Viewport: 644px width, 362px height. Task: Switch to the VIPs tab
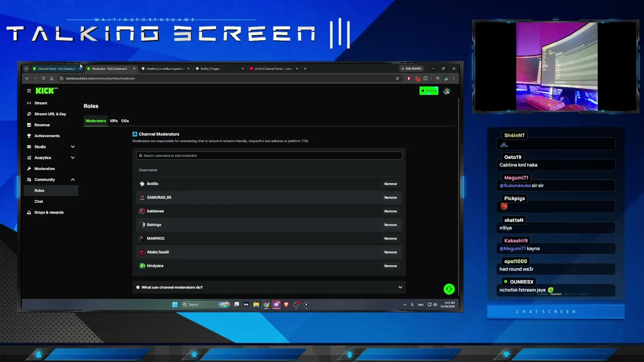point(114,121)
